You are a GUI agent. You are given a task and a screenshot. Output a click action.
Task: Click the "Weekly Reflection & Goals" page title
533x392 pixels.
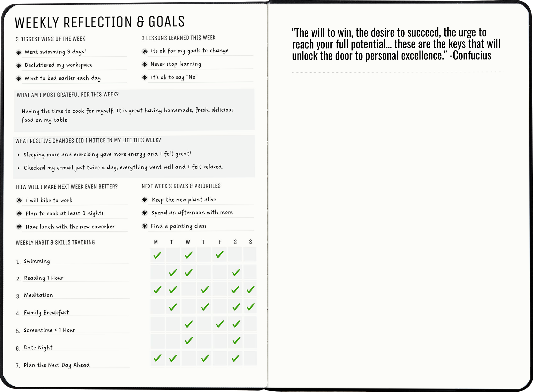click(x=100, y=22)
